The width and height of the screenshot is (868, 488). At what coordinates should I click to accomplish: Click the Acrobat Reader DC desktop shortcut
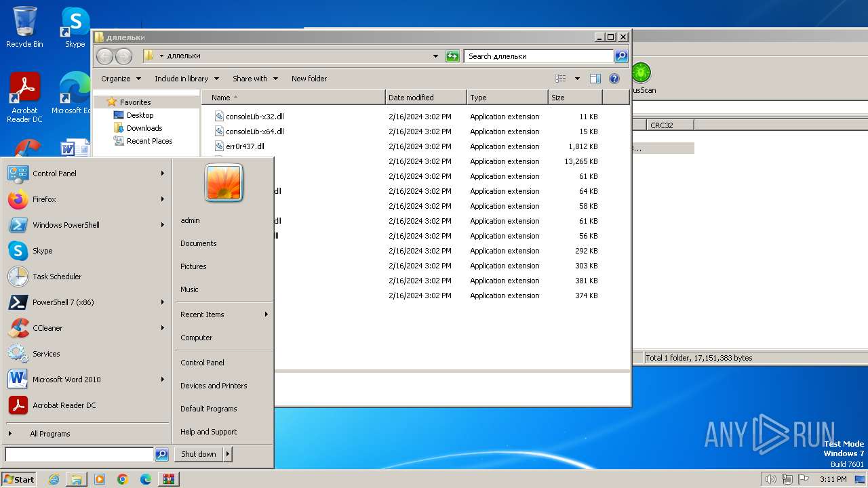(24, 98)
